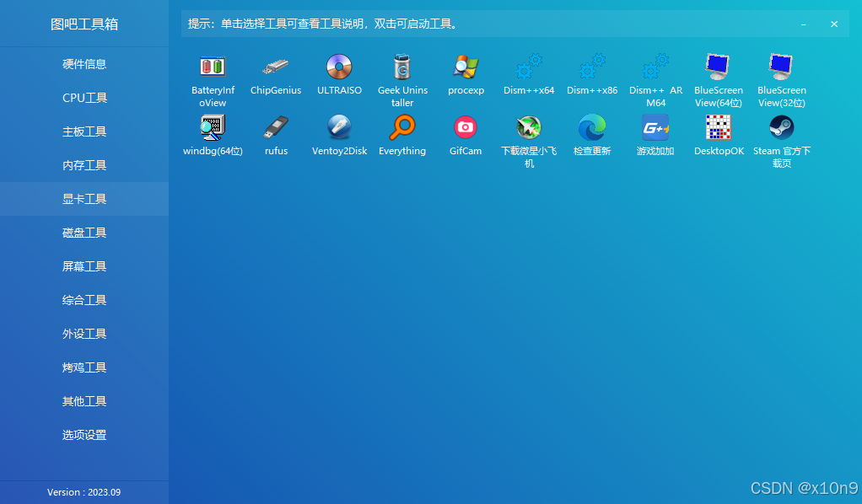Open the ULTRAISO disc icon

(339, 67)
